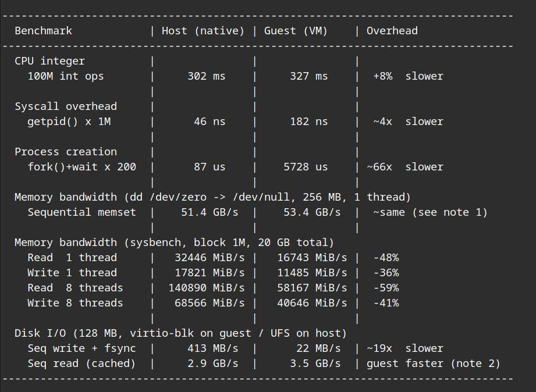This screenshot has width=536, height=392.
Task: Select the 'Seq write + fsync' row label
Action: 81,348
